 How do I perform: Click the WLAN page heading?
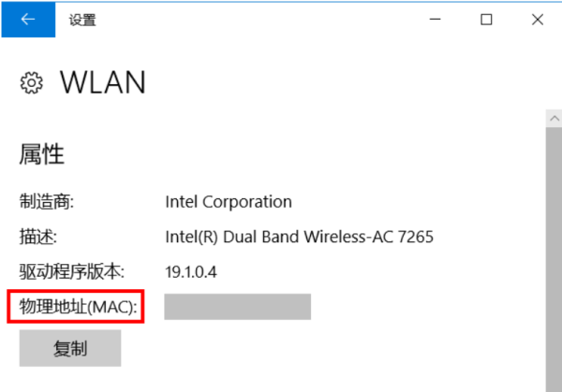pyautogui.click(x=103, y=82)
